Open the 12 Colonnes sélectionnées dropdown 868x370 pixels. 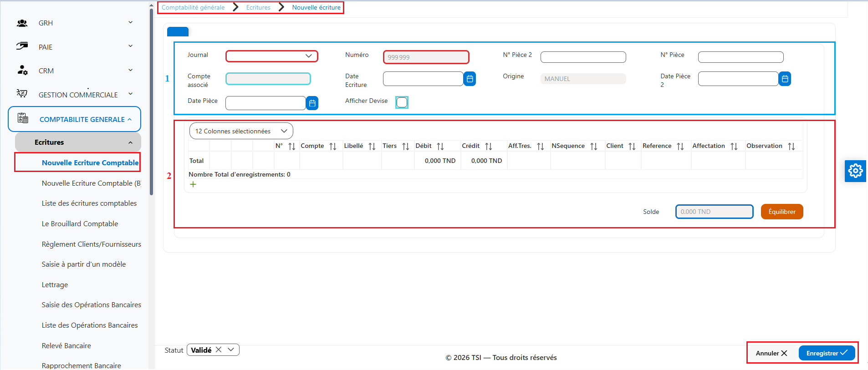[241, 131]
